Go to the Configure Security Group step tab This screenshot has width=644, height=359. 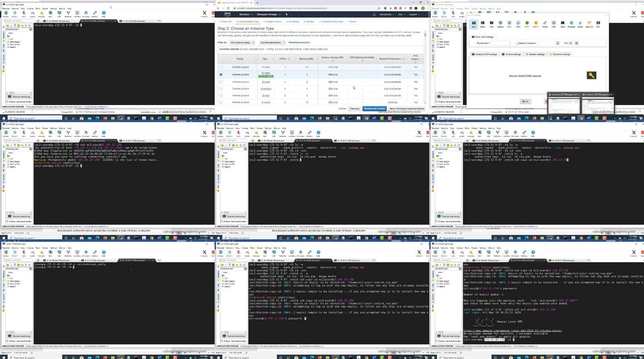[x=331, y=22]
